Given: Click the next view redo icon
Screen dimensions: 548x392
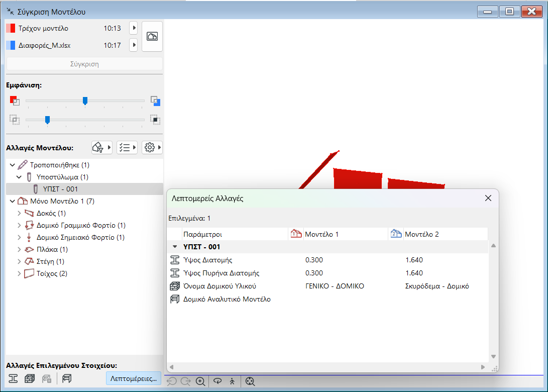Looking at the screenshot, I should (x=185, y=381).
